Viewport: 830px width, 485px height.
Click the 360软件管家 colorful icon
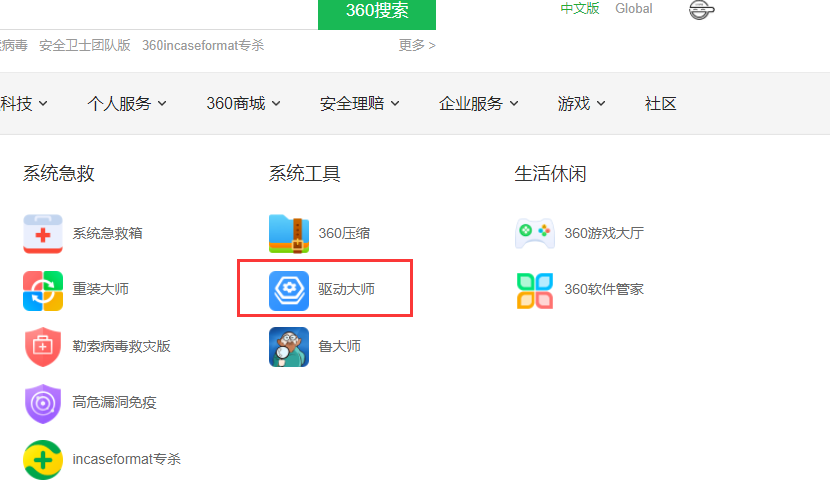[535, 290]
